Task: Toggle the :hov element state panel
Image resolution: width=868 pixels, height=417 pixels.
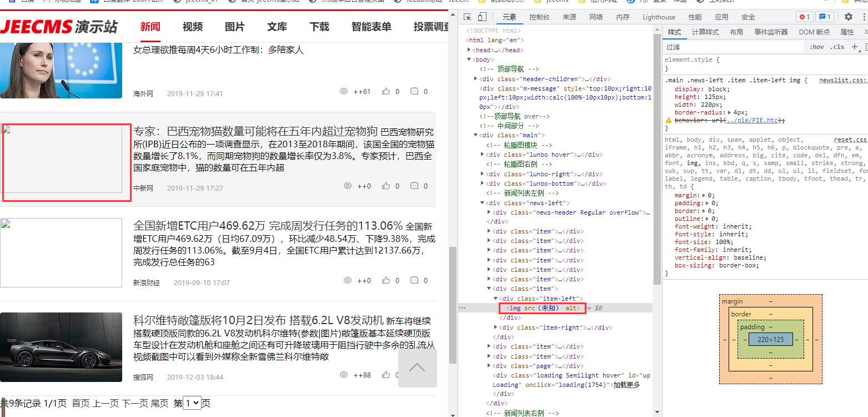Action: (816, 47)
